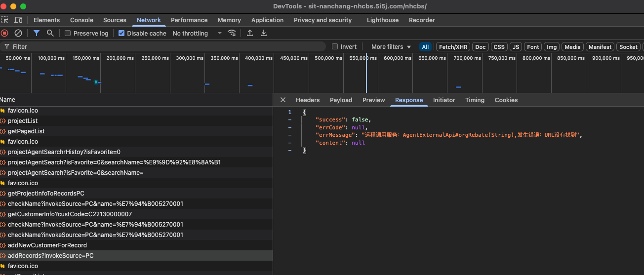Image resolution: width=644 pixels, height=275 pixels.
Task: Open network search with magnifier icon
Action: click(50, 33)
